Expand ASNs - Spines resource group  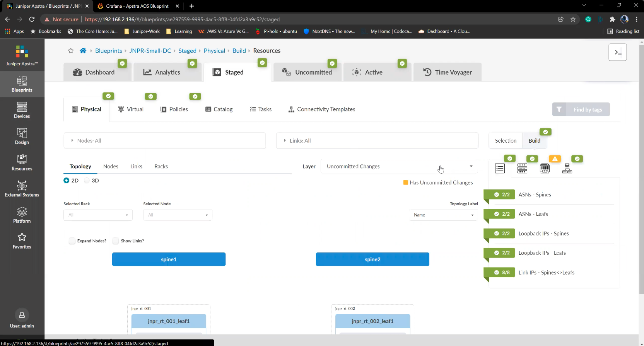coord(535,195)
